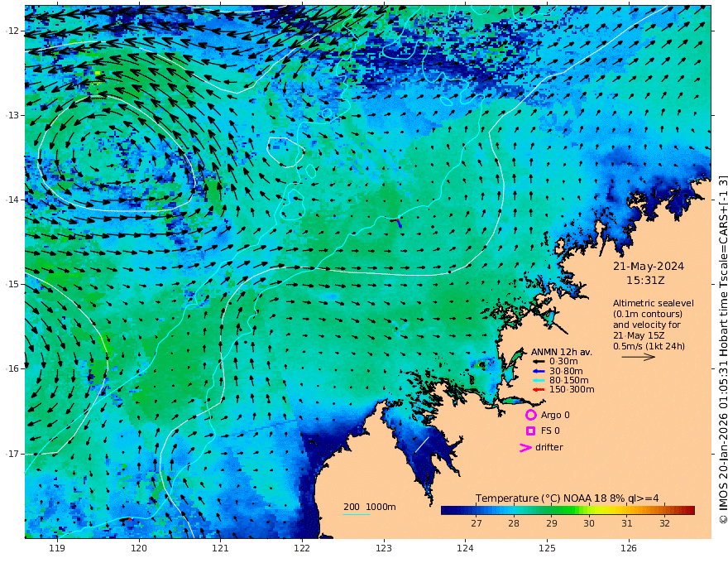Click the cyan 200m depth contour legend line

[357, 514]
